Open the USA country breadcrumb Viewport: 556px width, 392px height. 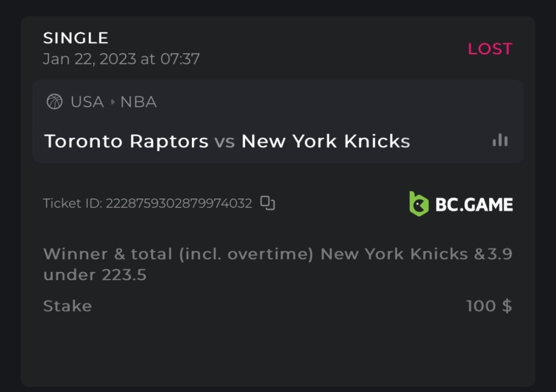(x=87, y=102)
